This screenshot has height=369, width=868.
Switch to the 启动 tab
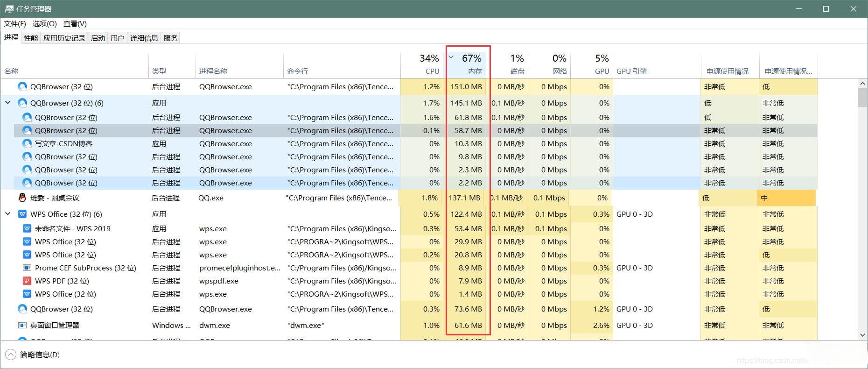click(x=98, y=38)
